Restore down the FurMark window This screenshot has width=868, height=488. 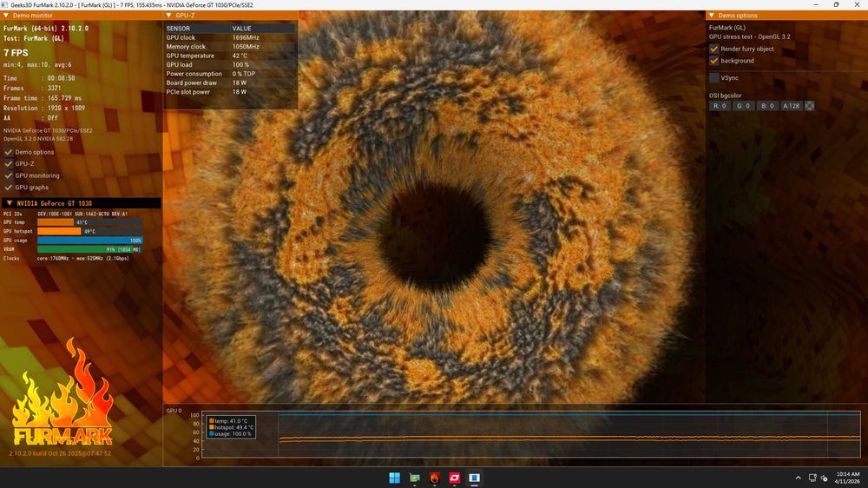pyautogui.click(x=836, y=4)
